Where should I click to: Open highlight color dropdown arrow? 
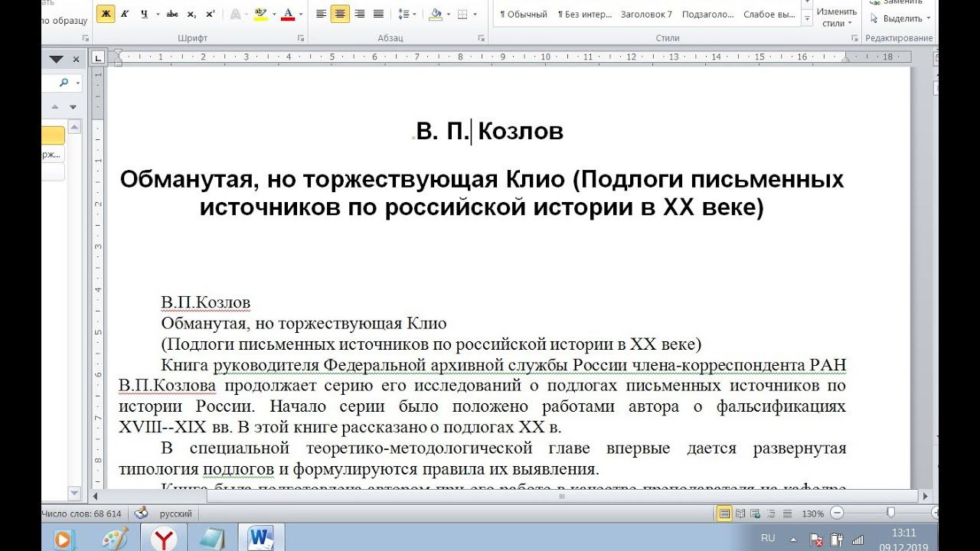tap(273, 14)
